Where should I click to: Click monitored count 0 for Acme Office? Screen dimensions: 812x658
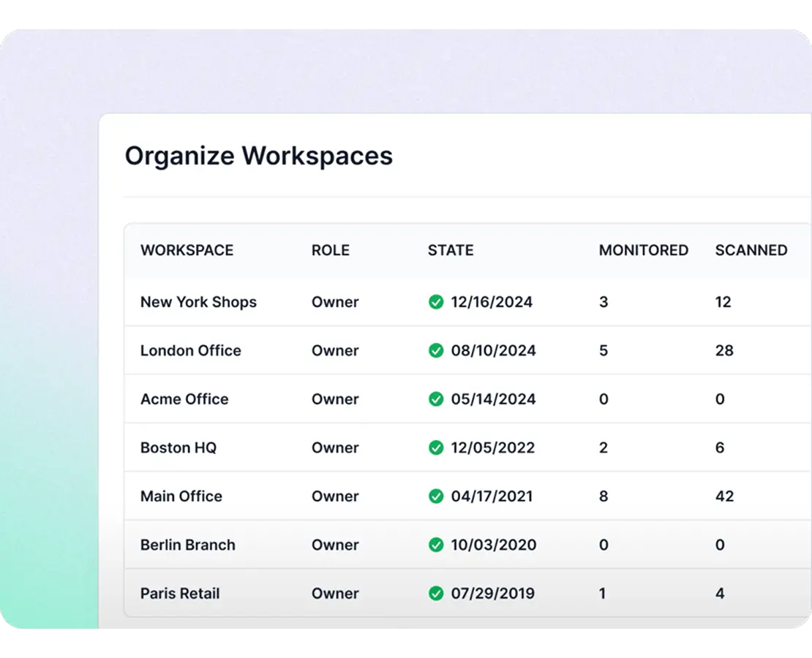[604, 399]
